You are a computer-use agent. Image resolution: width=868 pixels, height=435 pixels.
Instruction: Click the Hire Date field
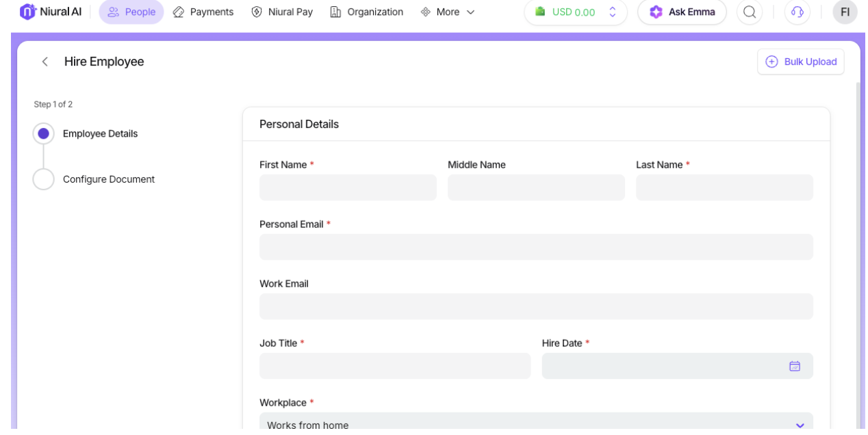[678, 366]
